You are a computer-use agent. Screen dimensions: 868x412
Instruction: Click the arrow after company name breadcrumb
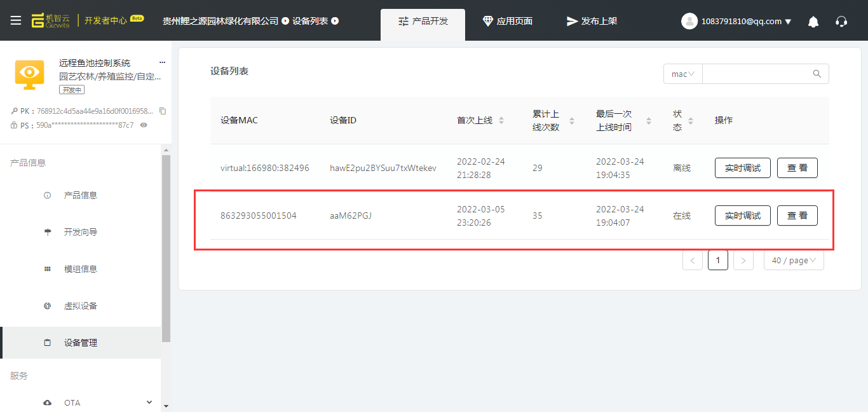[x=285, y=21]
